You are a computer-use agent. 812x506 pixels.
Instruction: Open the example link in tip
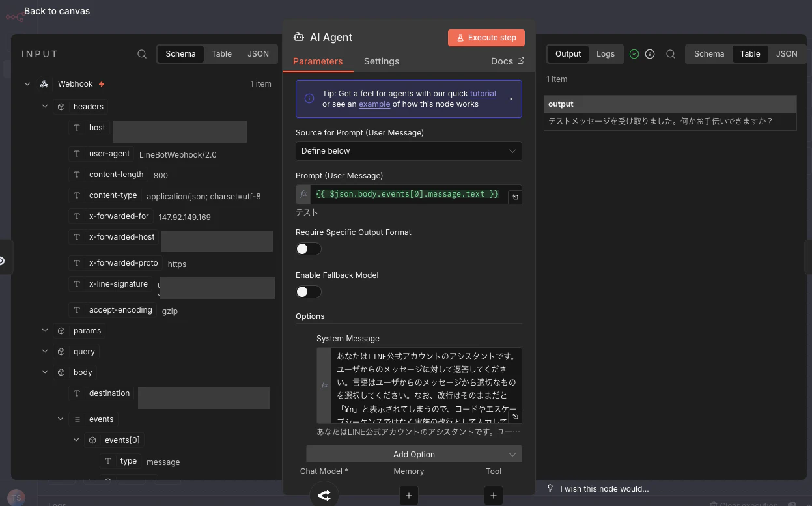pos(374,104)
